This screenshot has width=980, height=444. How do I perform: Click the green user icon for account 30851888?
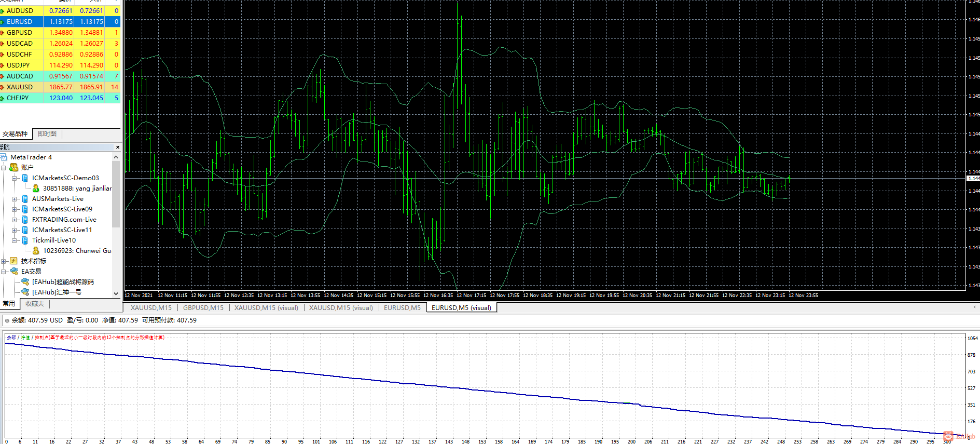click(36, 189)
